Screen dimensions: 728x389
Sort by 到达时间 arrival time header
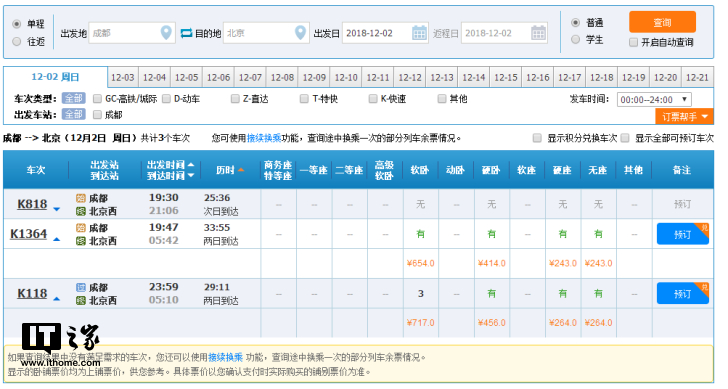[170, 175]
